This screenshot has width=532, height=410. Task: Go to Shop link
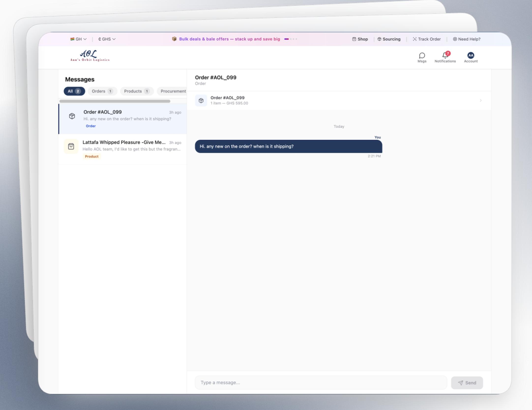(x=360, y=39)
